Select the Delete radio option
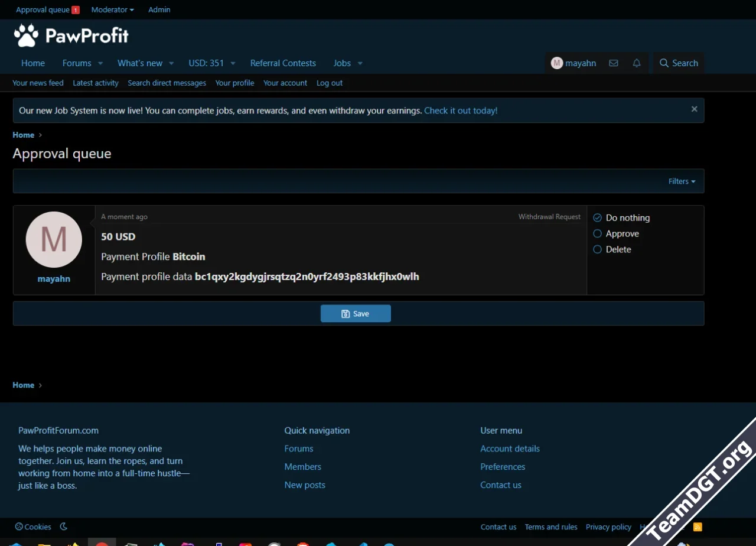 click(597, 250)
